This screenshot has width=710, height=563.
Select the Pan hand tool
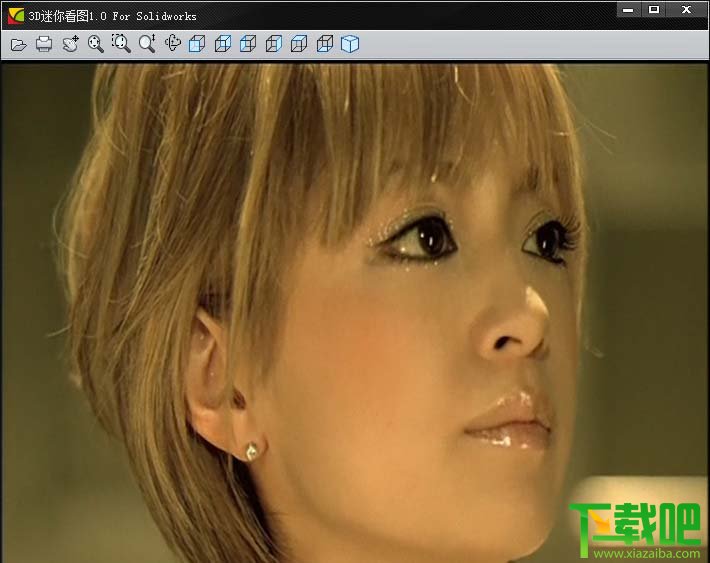70,43
